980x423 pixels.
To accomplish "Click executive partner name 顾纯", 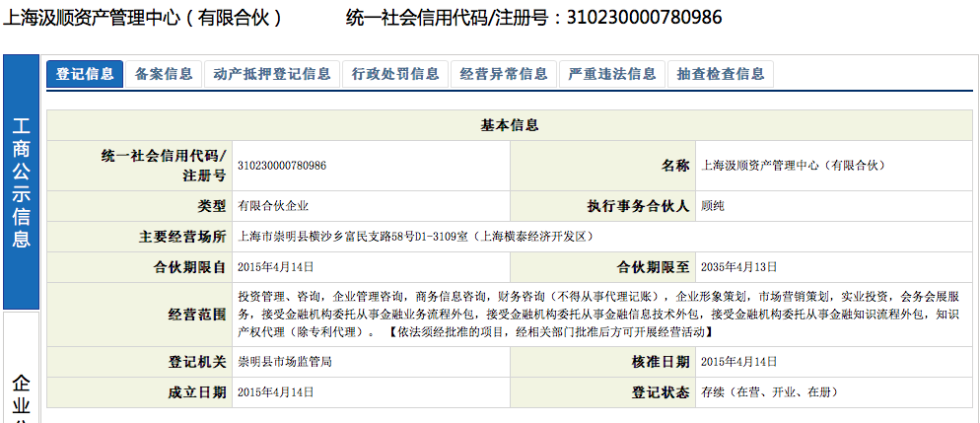I will click(x=712, y=206).
